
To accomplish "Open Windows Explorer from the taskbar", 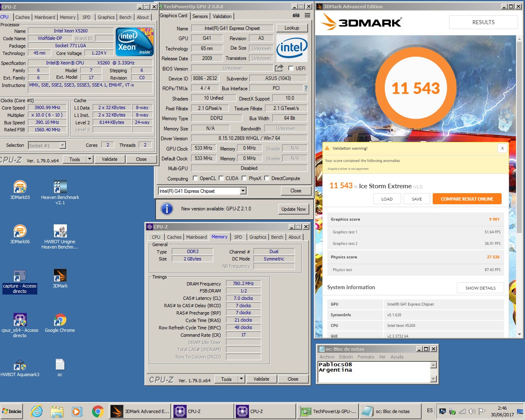I will [x=57, y=411].
